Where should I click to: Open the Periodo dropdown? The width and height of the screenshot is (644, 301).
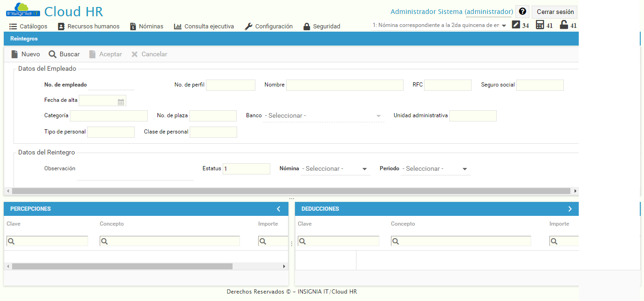[x=464, y=169]
